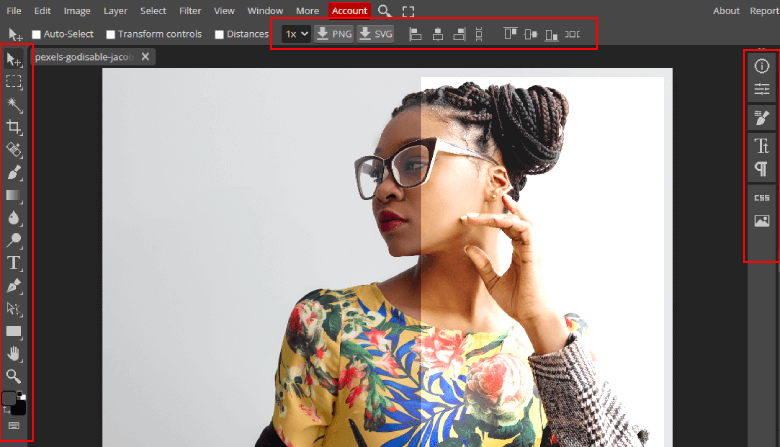The image size is (780, 447).
Task: Select the Brush tool
Action: [x=14, y=173]
